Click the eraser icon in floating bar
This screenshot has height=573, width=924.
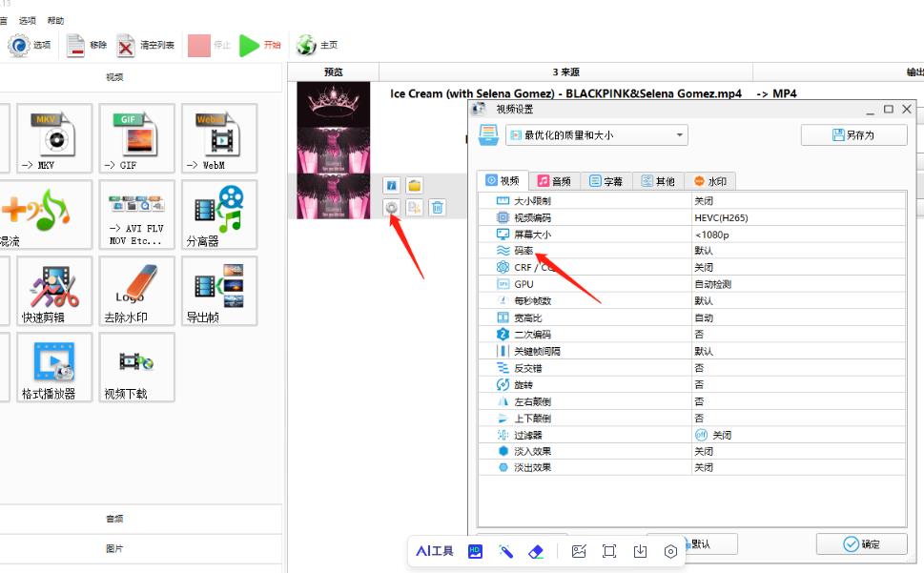536,552
